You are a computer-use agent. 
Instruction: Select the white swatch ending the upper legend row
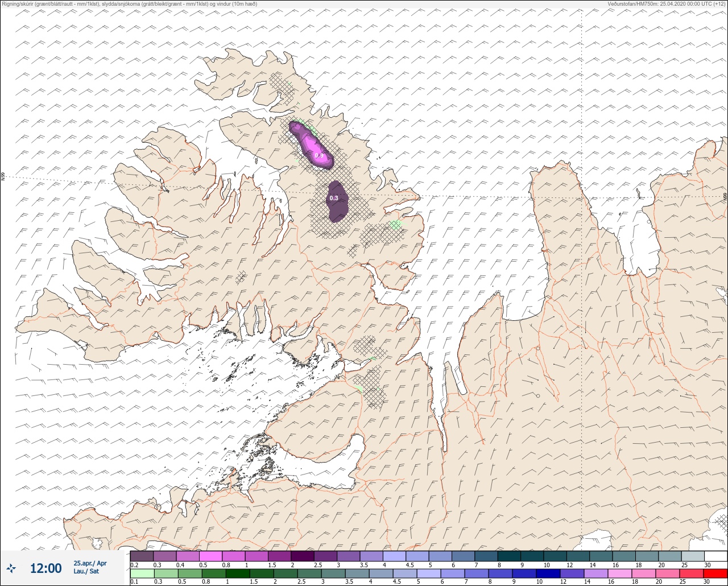click(x=715, y=556)
